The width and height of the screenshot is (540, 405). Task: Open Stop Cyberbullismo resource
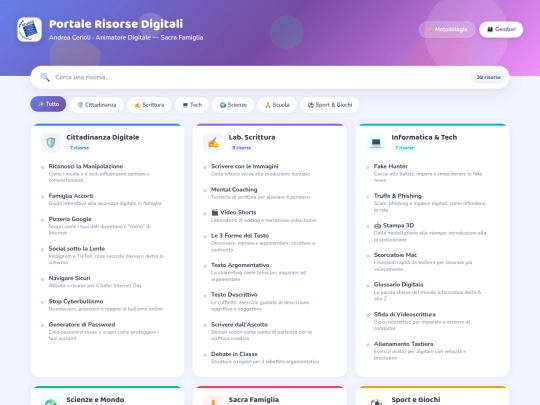point(107,305)
